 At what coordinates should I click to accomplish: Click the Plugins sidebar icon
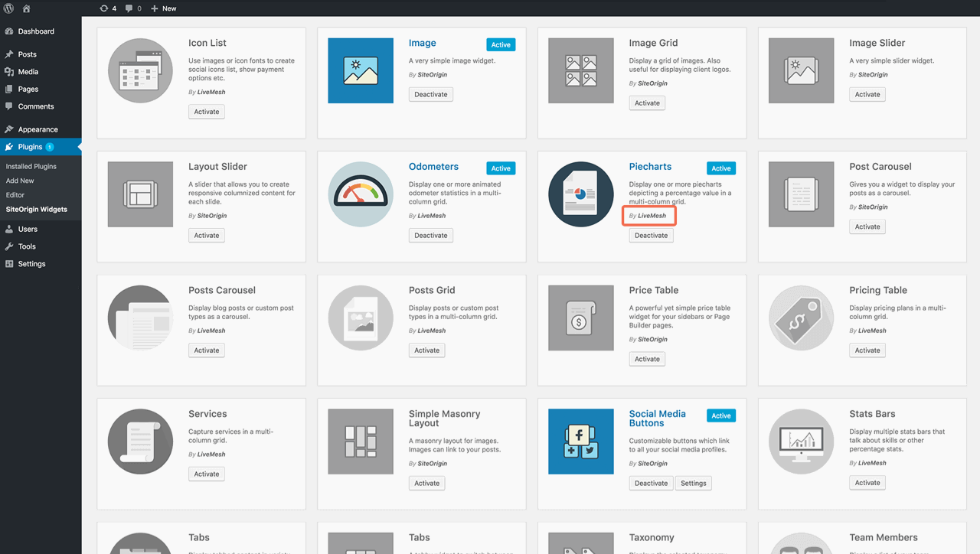coord(11,147)
